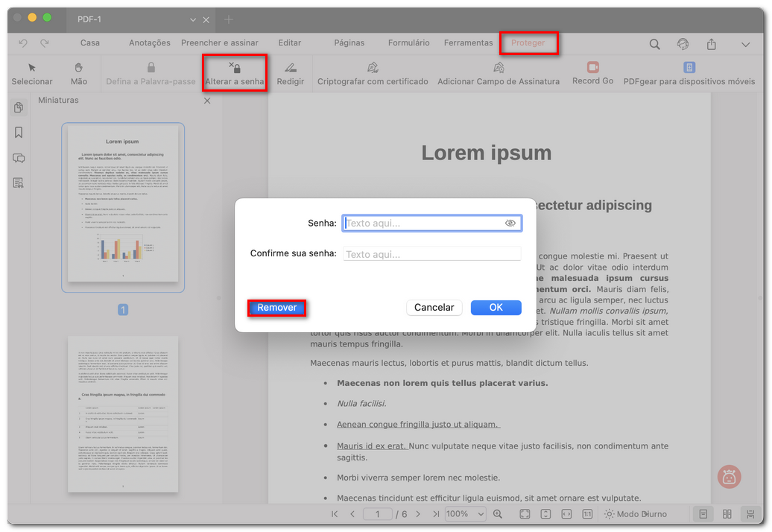
Task: Switch Modo Diurno display mode
Action: (637, 513)
